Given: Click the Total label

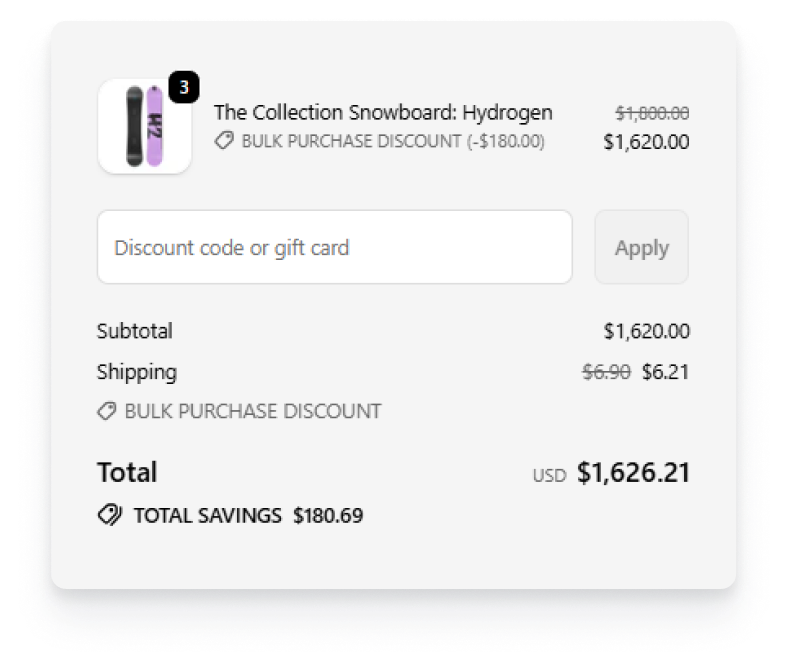Looking at the screenshot, I should point(127,472).
